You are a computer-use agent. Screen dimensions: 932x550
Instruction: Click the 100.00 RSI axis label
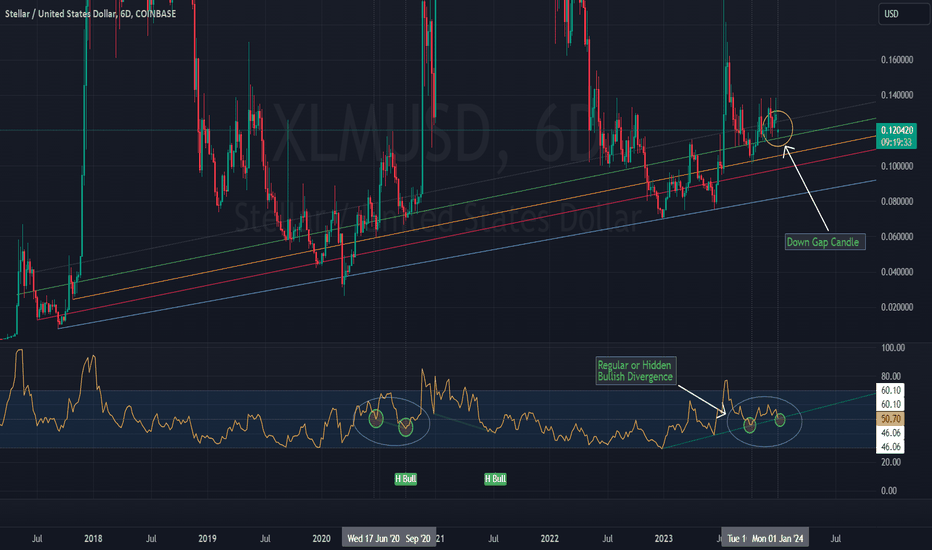[893, 348]
